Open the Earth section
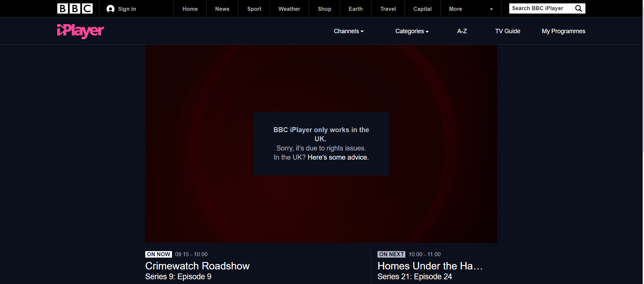Image resolution: width=644 pixels, height=284 pixels. [x=356, y=9]
